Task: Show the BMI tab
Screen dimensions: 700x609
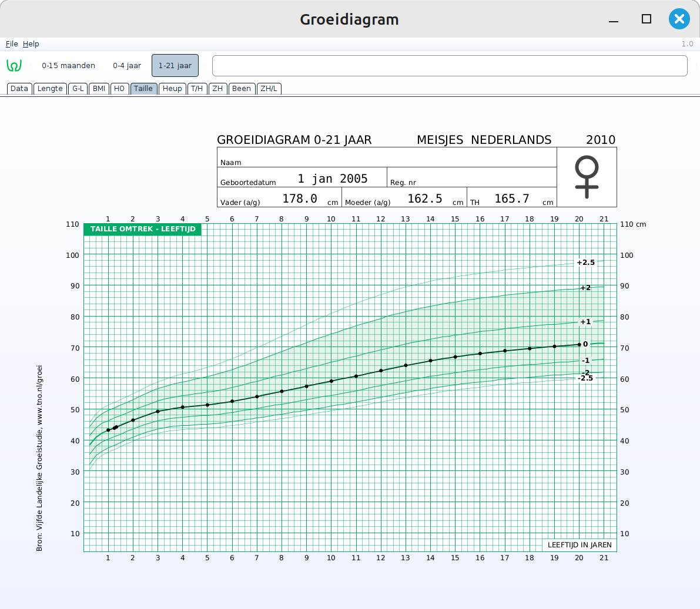Action: pyautogui.click(x=99, y=89)
